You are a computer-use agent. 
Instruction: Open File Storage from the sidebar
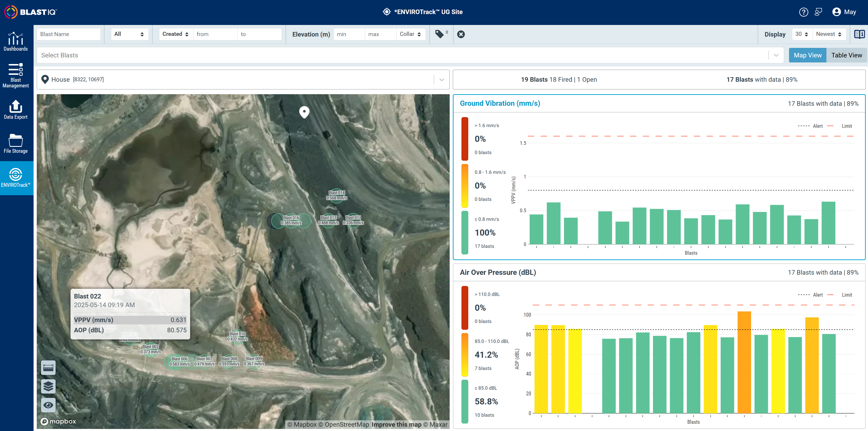15,144
